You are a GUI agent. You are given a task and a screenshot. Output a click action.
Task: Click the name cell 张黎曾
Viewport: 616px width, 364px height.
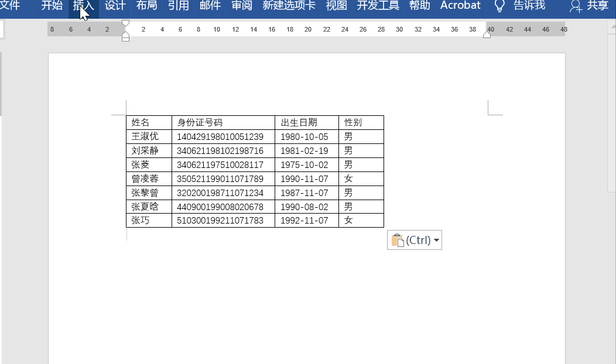pyautogui.click(x=149, y=193)
